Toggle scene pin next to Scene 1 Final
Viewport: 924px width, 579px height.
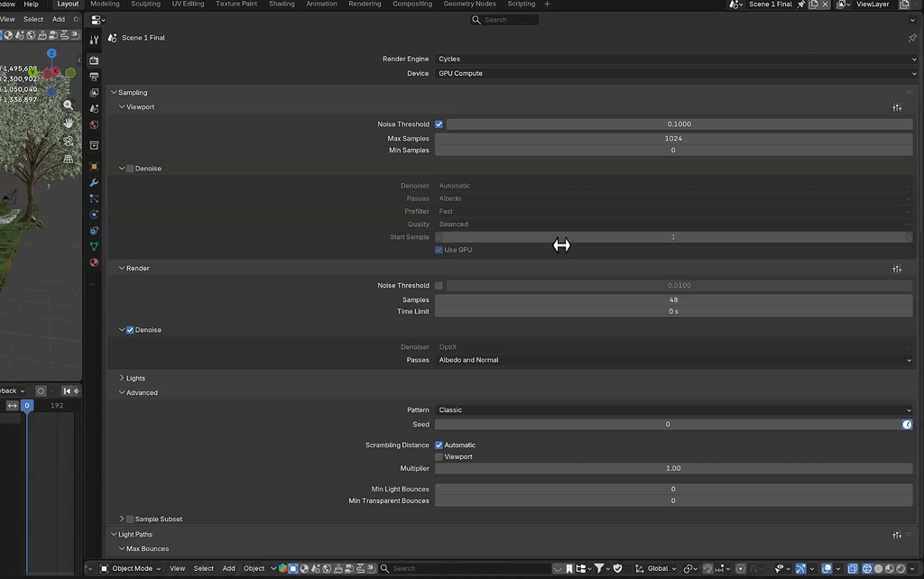pos(801,5)
